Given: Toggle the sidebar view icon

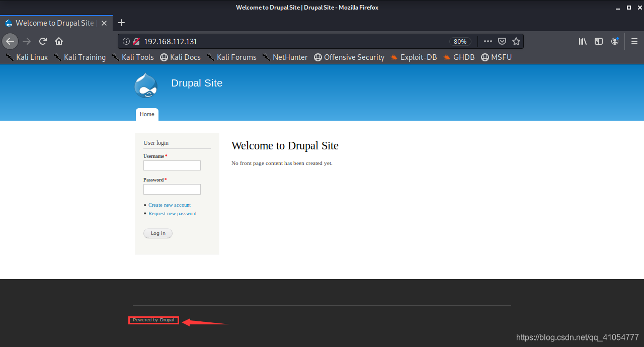Looking at the screenshot, I should click(599, 41).
